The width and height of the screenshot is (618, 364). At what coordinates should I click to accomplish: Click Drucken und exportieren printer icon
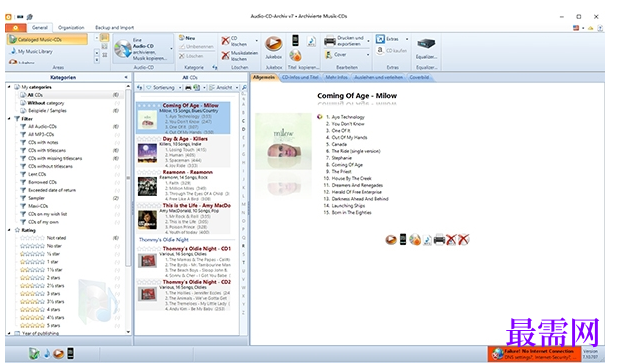tap(330, 41)
